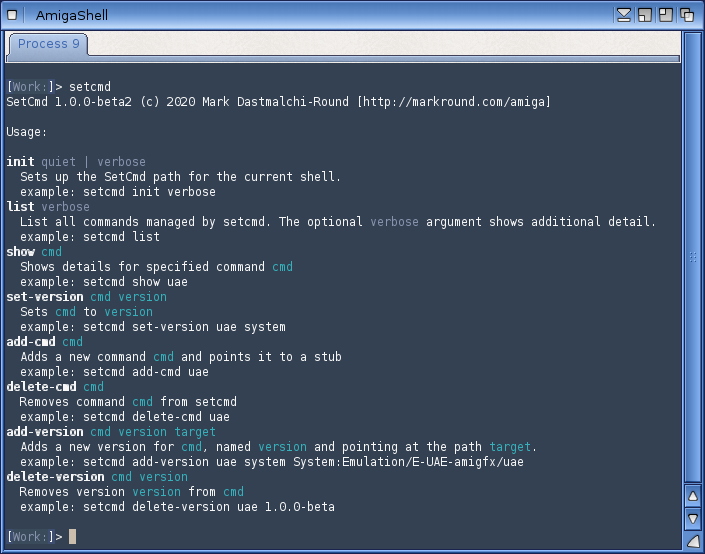Click the gadget with a bottom-left small square
The width and height of the screenshot is (705, 554).
pos(645,15)
